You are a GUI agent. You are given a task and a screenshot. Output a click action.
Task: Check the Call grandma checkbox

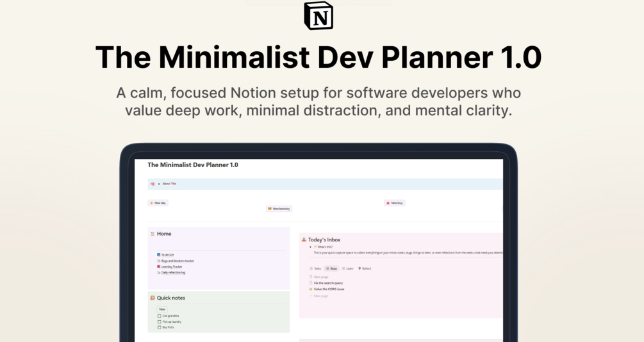160,316
